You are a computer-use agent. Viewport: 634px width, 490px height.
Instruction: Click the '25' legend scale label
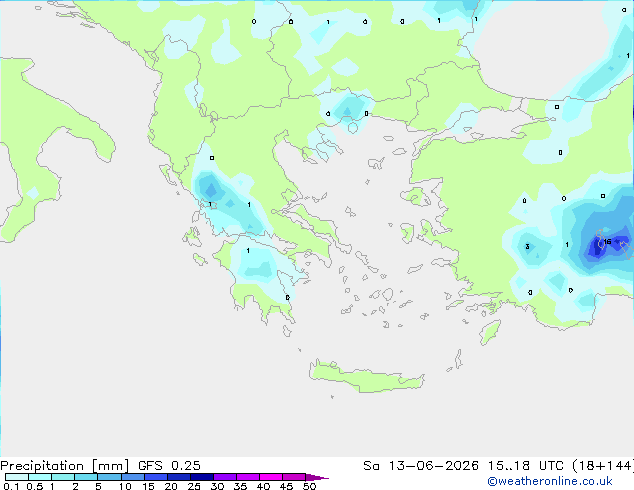click(x=194, y=486)
